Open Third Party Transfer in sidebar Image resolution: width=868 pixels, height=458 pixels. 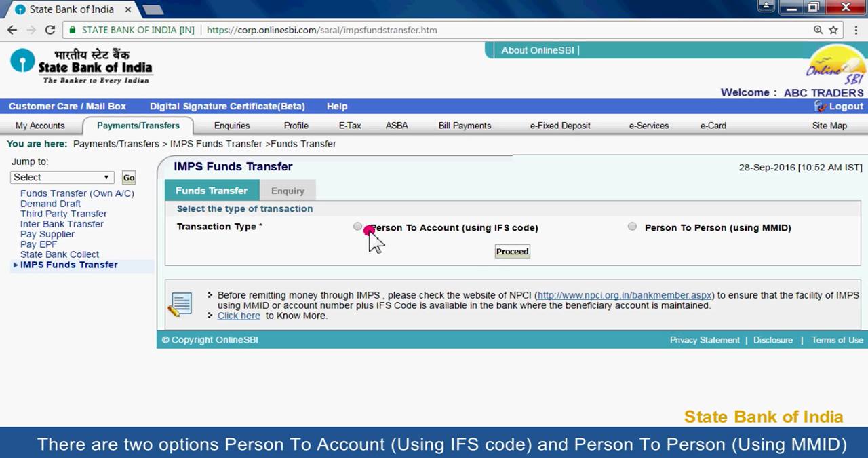(x=63, y=214)
